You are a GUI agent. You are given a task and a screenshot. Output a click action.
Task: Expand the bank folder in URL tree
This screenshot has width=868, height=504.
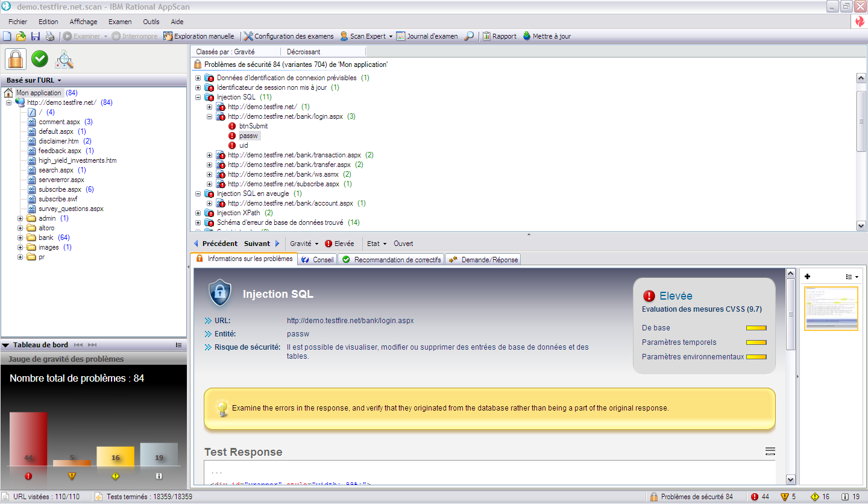pos(20,238)
